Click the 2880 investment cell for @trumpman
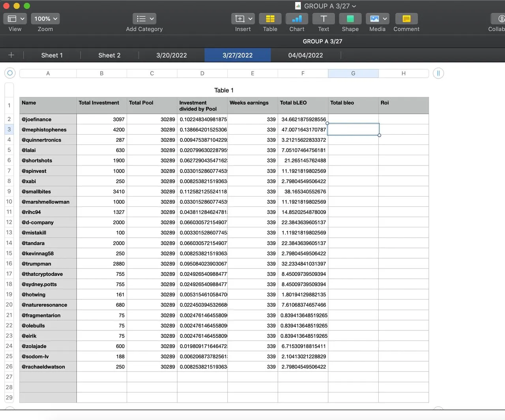This screenshot has width=505, height=420. [102, 264]
